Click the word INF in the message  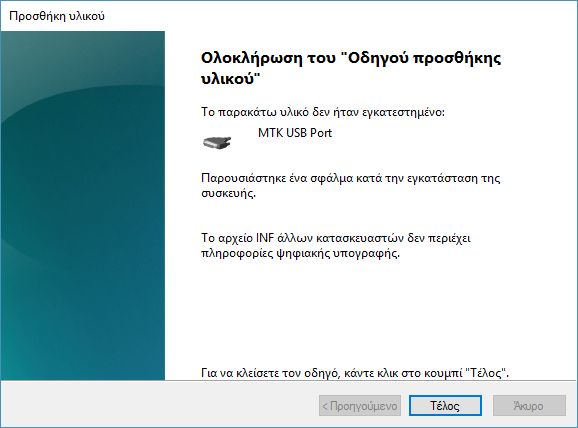(x=265, y=238)
